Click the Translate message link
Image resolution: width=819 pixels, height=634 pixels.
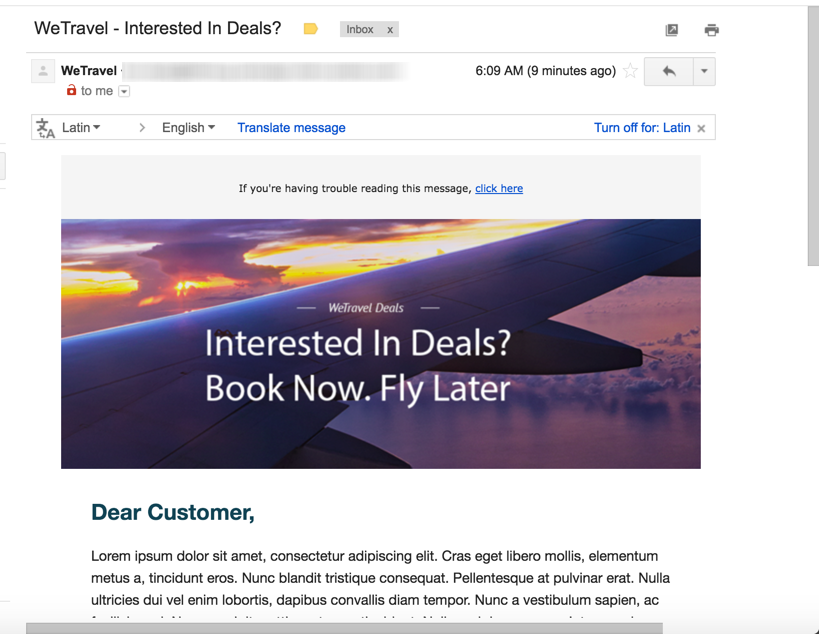pos(291,127)
